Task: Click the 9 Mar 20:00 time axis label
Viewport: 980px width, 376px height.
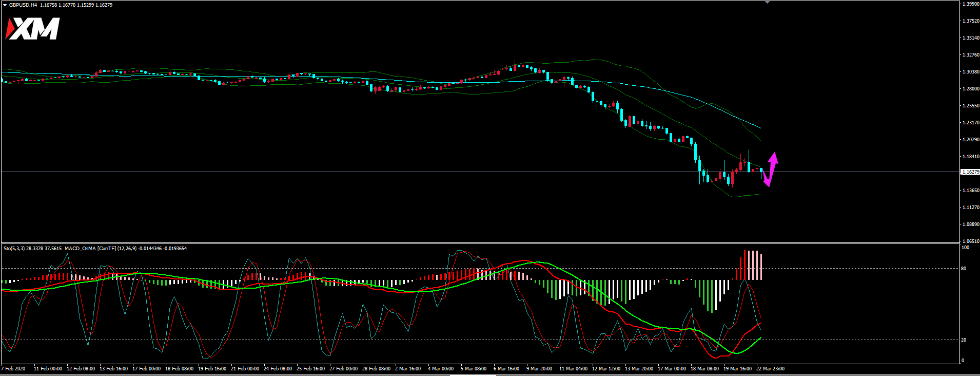Action: tap(539, 368)
